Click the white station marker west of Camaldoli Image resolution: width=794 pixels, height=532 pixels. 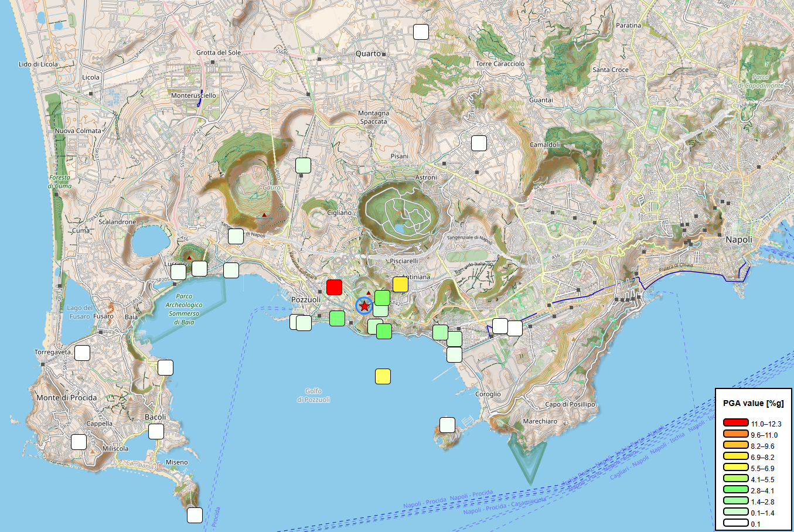coord(479,143)
